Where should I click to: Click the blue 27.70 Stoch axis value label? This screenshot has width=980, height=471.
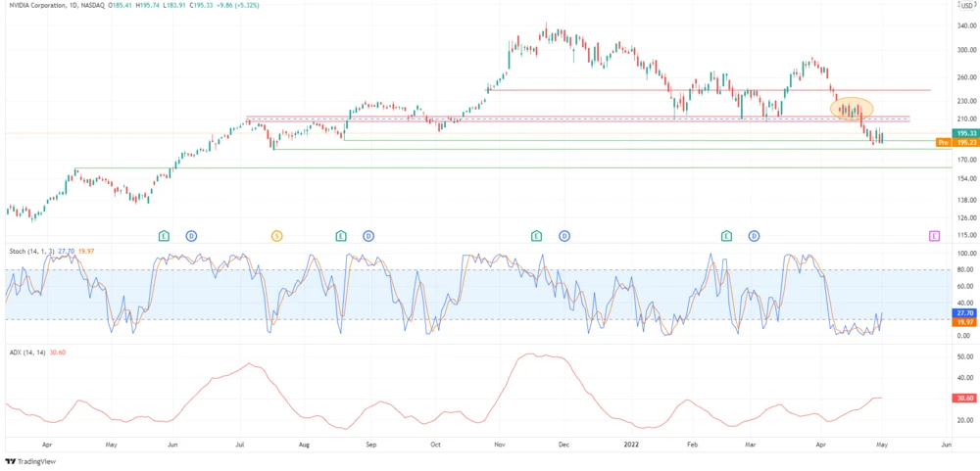point(964,312)
